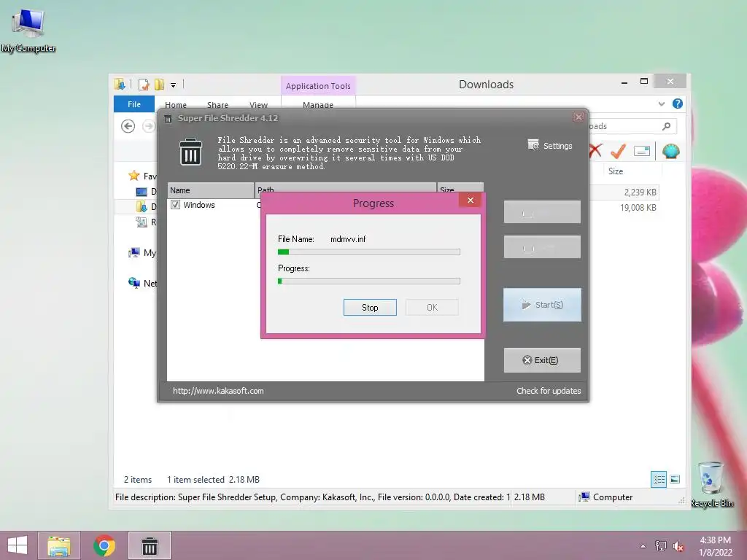Click the overall Progress bar
The height and width of the screenshot is (560, 747).
click(x=368, y=281)
